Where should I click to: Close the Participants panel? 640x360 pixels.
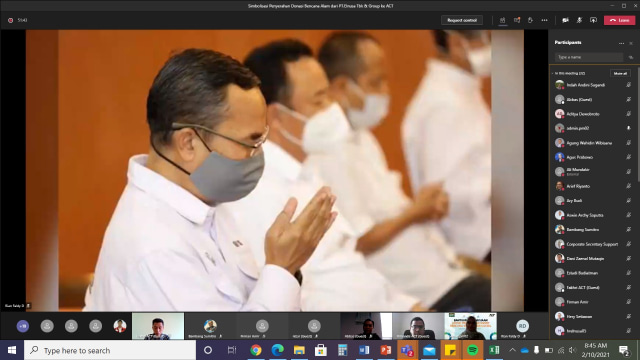coord(631,43)
